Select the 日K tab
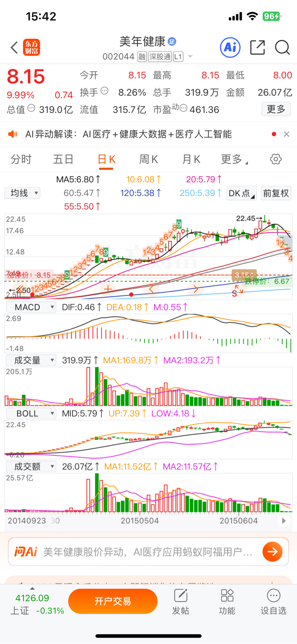 coord(106,159)
